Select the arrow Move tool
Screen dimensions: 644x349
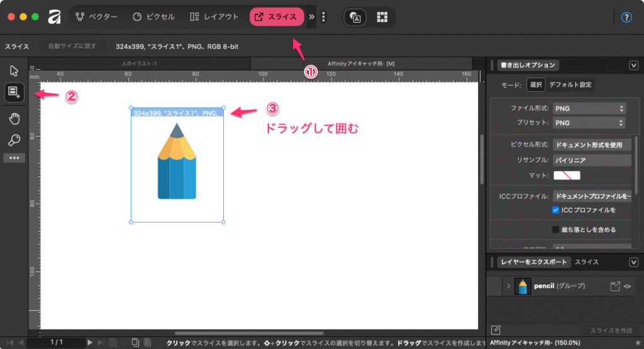click(14, 70)
